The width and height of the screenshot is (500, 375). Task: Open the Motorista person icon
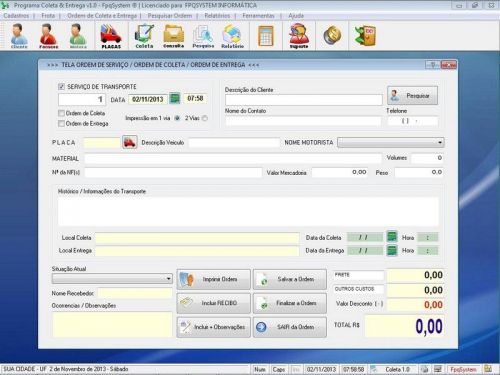click(78, 36)
